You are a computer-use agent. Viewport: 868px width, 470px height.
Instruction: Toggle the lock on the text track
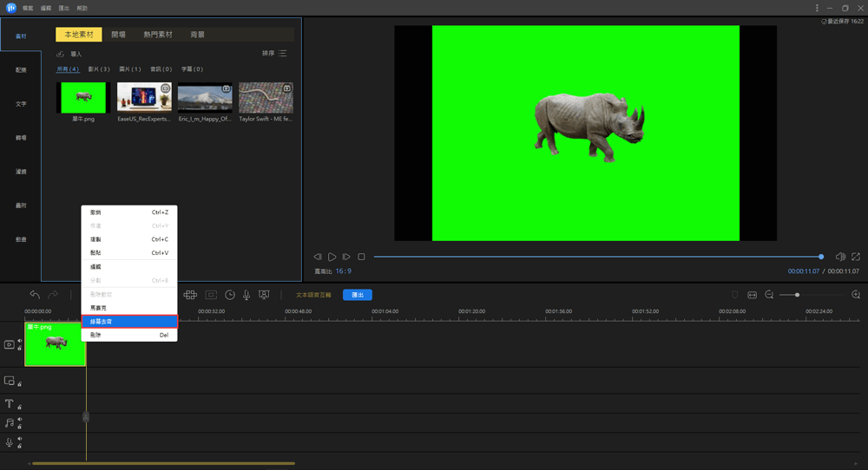pos(19,407)
